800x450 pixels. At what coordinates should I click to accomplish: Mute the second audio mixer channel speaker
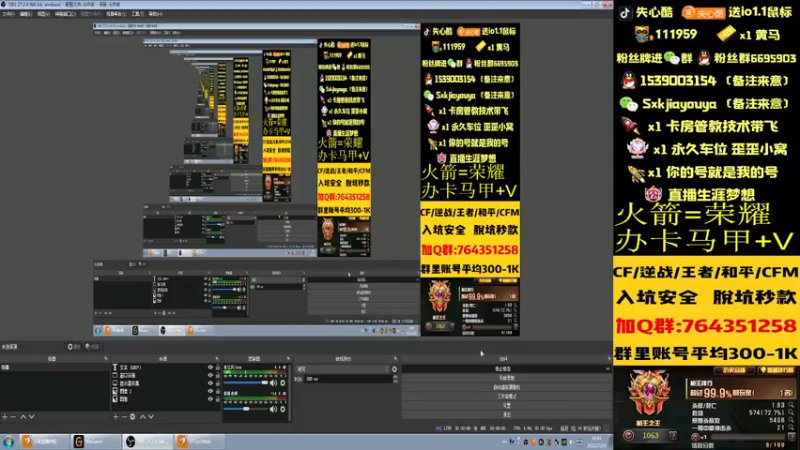point(273,409)
